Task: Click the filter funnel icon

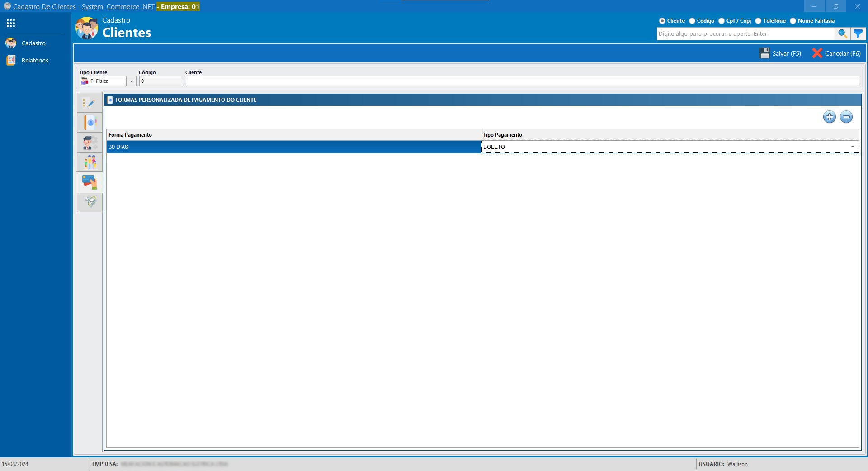Action: click(858, 33)
